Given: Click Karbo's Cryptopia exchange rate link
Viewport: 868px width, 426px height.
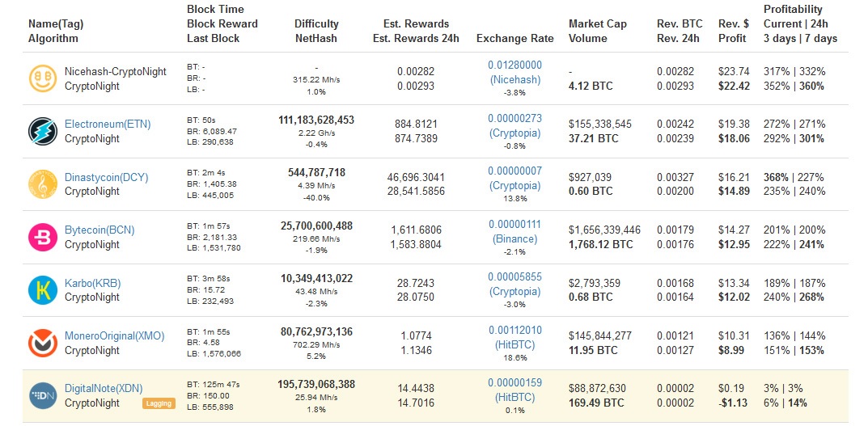Looking at the screenshot, I should pyautogui.click(x=514, y=284).
